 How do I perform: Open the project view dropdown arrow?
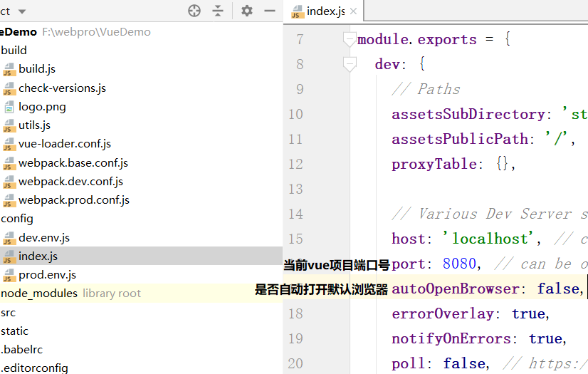coord(22,11)
